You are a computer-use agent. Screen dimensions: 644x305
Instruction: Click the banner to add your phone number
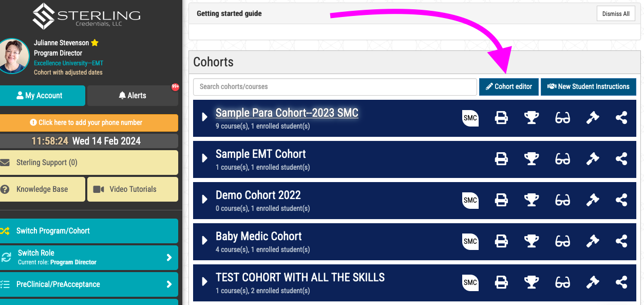pyautogui.click(x=89, y=123)
